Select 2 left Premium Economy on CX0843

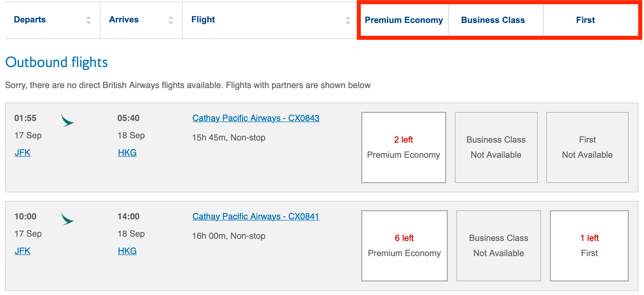pyautogui.click(x=403, y=147)
